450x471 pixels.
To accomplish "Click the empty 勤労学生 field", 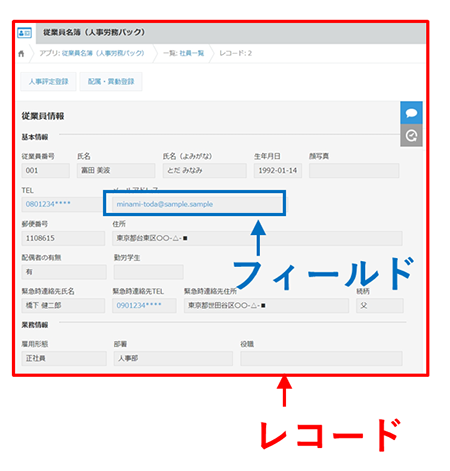I will tap(148, 272).
